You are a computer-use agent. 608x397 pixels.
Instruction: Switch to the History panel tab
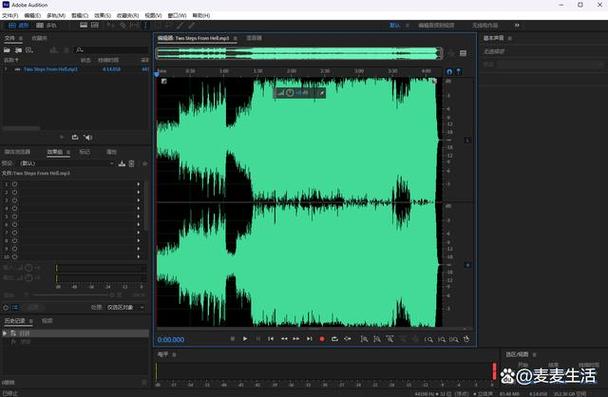15,321
